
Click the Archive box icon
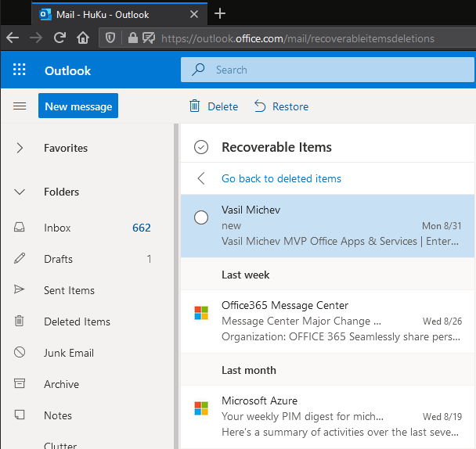pos(20,383)
